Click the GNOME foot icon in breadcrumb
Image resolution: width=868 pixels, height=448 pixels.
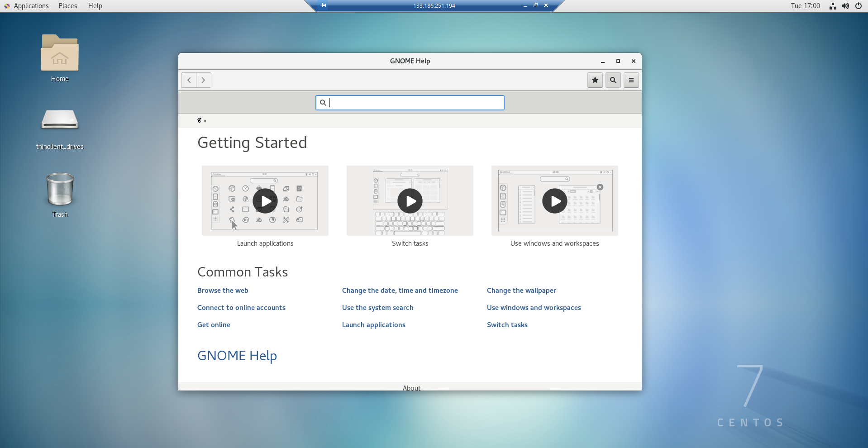click(x=199, y=120)
